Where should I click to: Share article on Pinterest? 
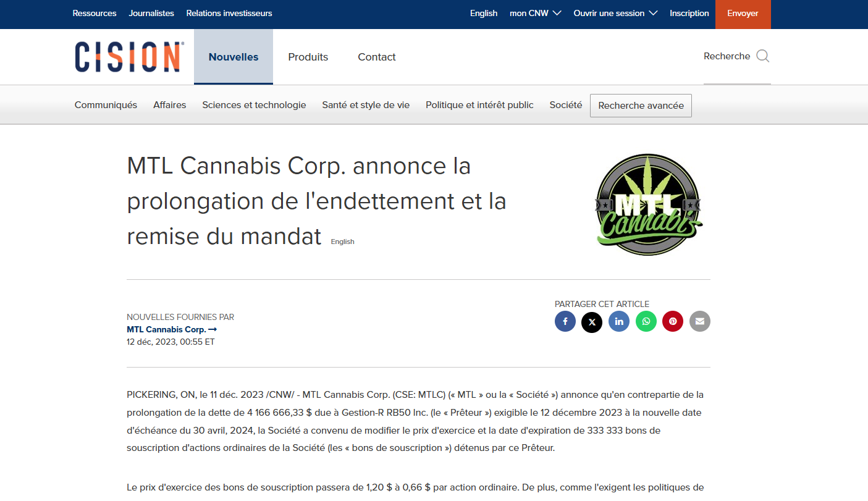673,321
